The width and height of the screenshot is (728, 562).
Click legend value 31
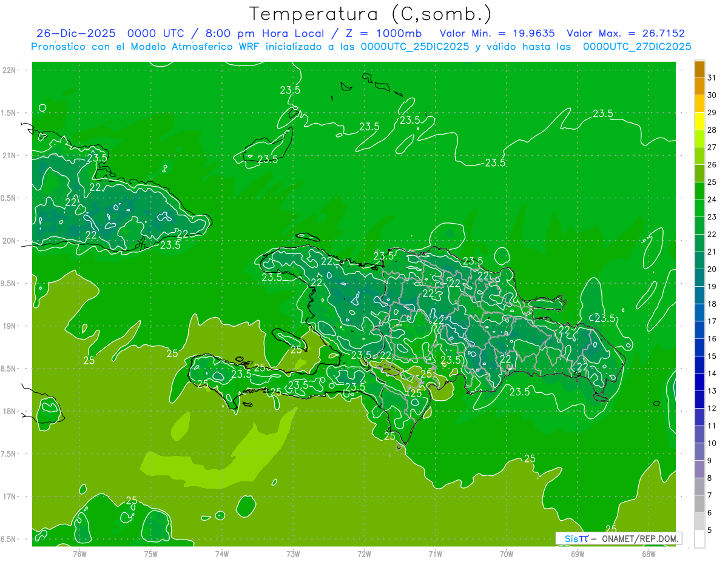(712, 78)
